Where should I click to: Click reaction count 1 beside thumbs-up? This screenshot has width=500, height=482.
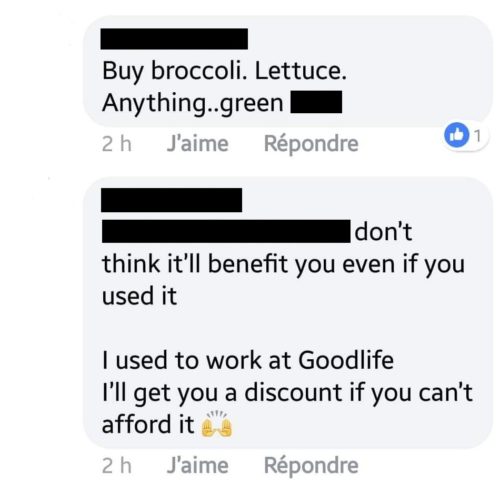click(x=478, y=136)
